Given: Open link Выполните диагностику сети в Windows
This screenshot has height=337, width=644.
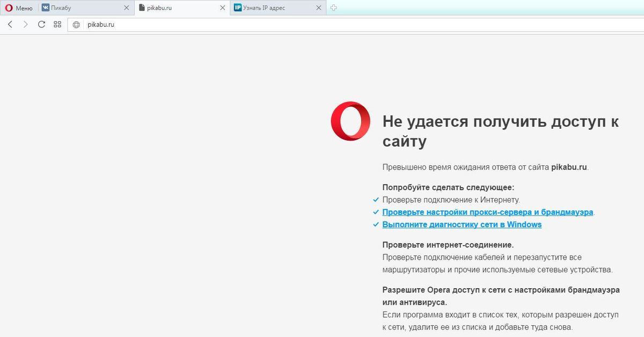Looking at the screenshot, I should point(462,225).
